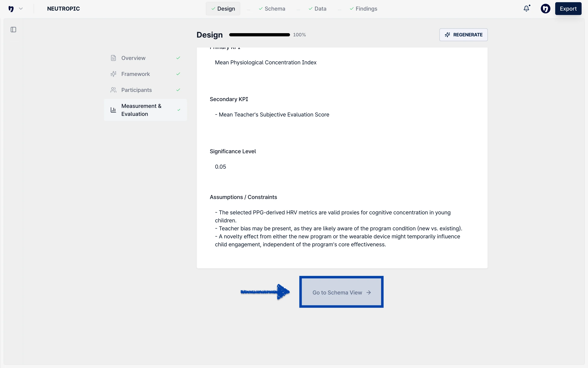Click Go to Schema View button

tap(341, 292)
